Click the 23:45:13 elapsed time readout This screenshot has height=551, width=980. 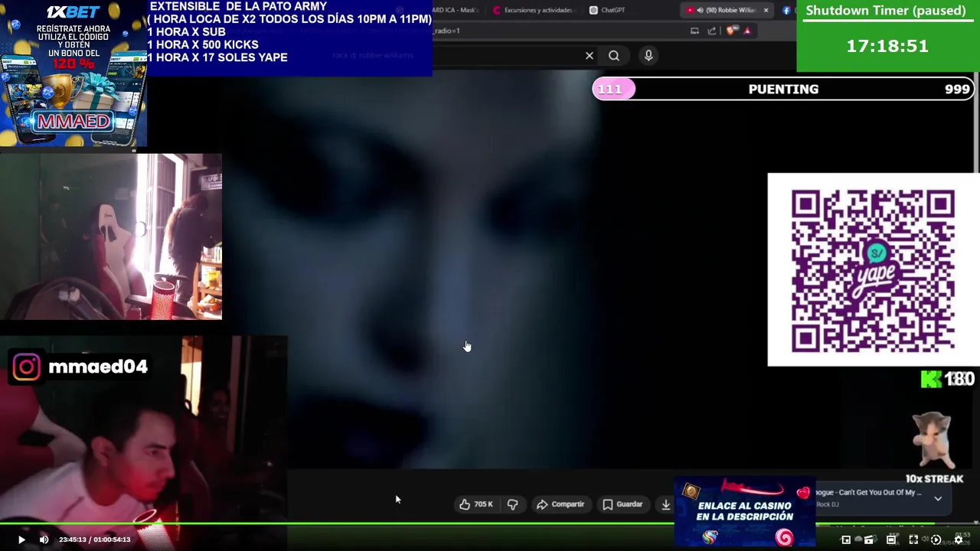tap(73, 540)
